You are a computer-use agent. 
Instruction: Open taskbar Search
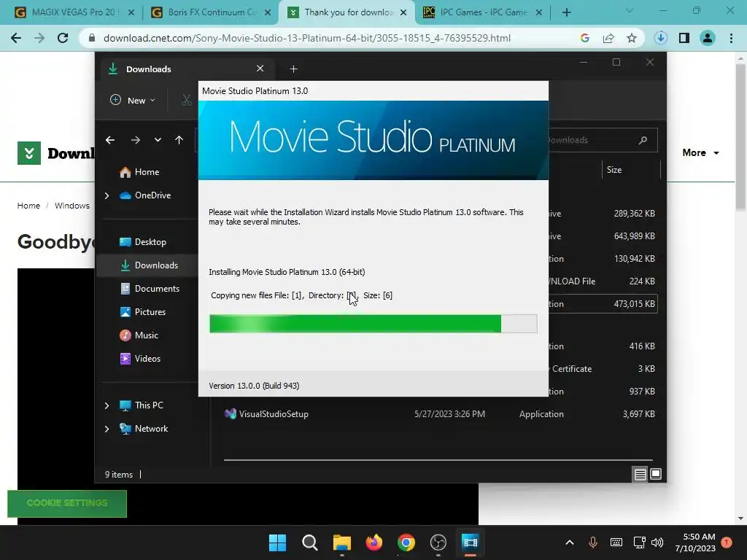click(309, 542)
